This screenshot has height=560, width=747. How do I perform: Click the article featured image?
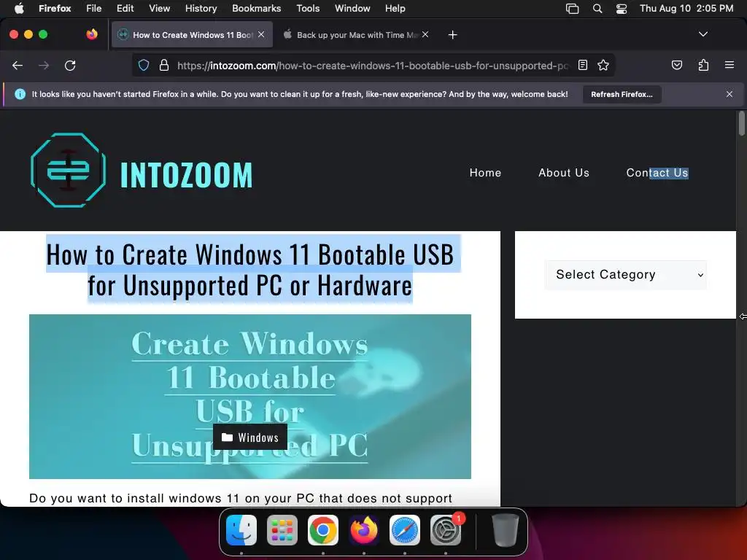[x=250, y=397]
